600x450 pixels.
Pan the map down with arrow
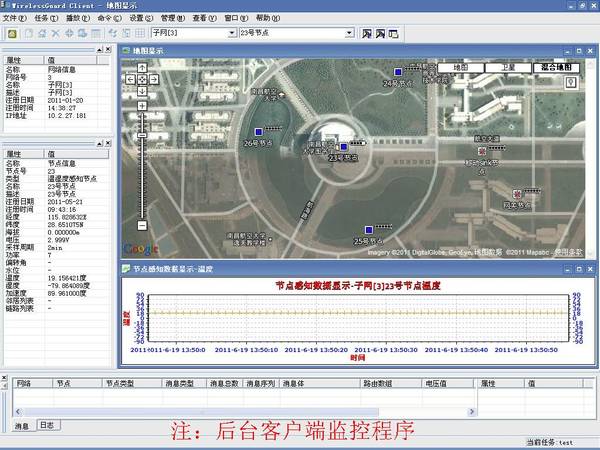pos(142,91)
